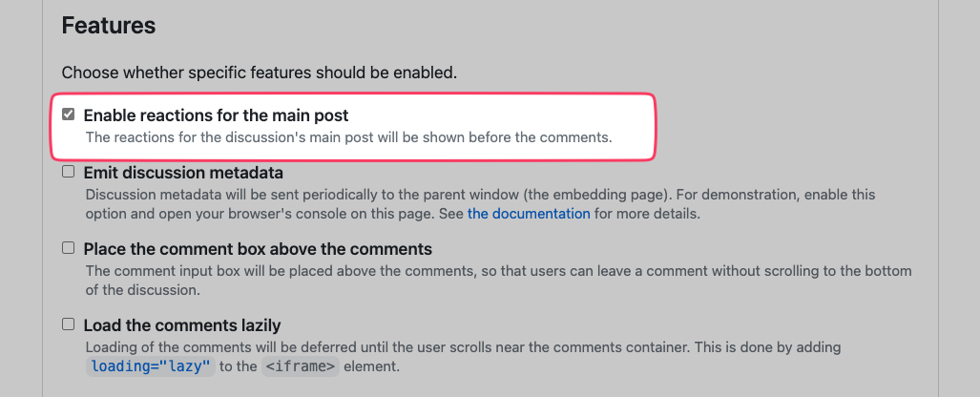
Task: Click the "Emit discussion metadata" label text
Action: tap(183, 173)
